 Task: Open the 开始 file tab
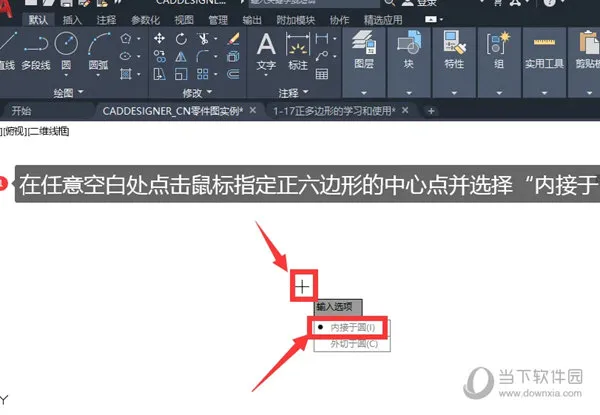[21, 111]
